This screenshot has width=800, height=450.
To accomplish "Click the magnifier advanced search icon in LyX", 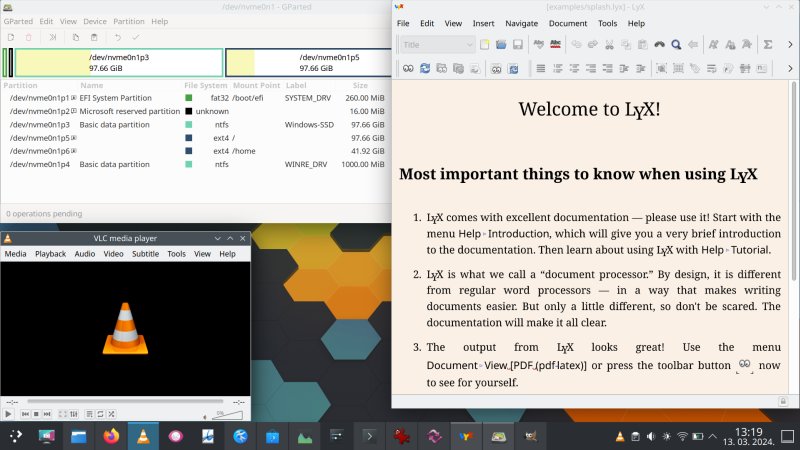I will pyautogui.click(x=676, y=45).
